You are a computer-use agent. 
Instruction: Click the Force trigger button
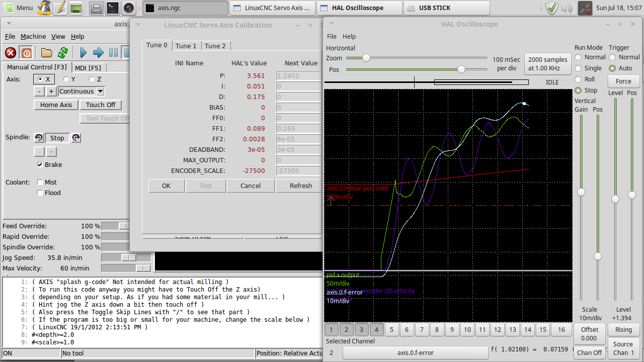(x=623, y=81)
